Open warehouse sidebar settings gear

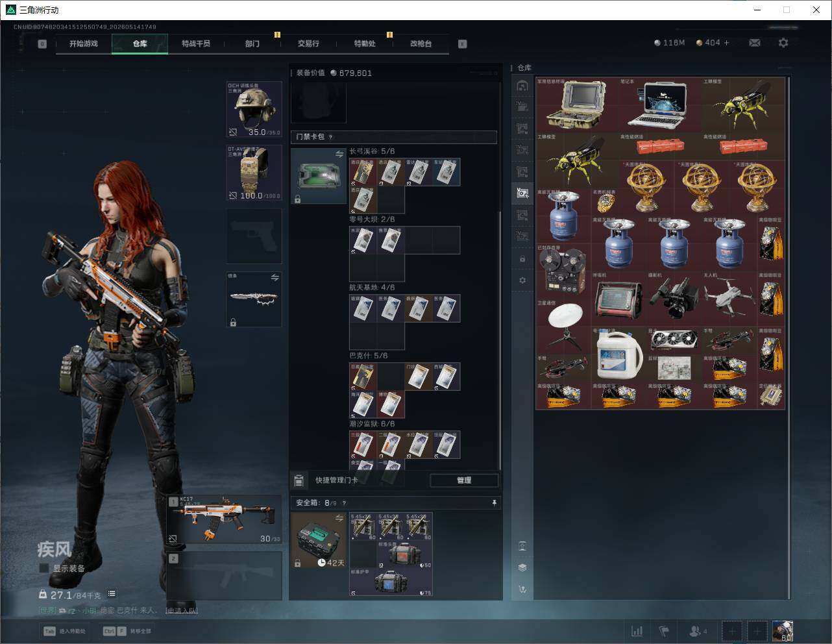click(522, 280)
